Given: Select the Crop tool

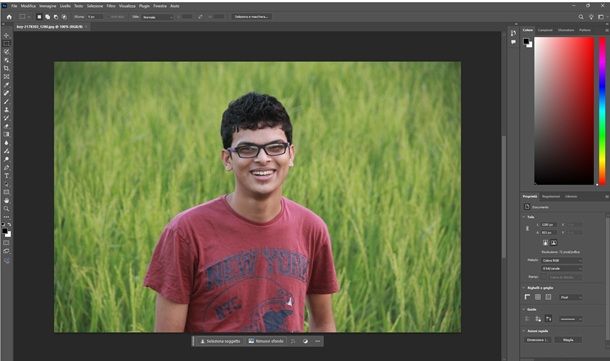Looking at the screenshot, I should [x=7, y=68].
